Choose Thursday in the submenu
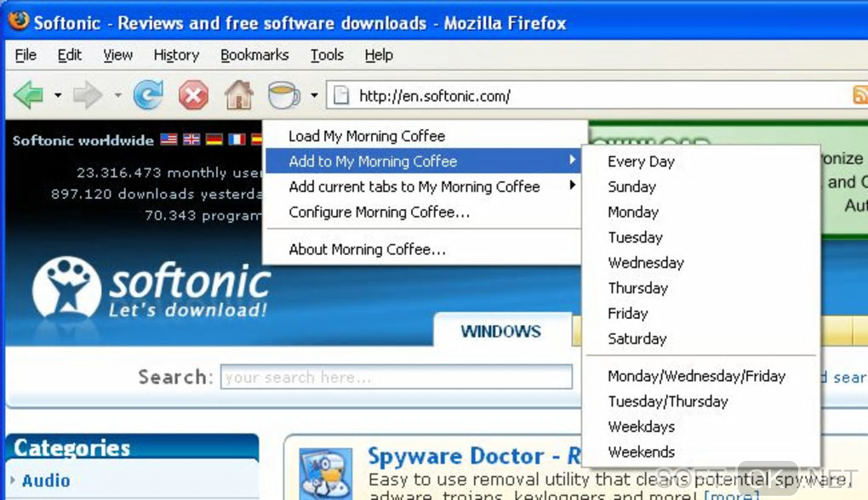Viewport: 868px width, 500px height. tap(701, 288)
